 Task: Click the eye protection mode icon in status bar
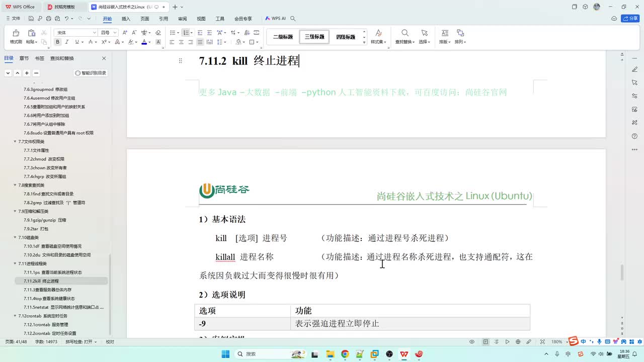pyautogui.click(x=472, y=342)
